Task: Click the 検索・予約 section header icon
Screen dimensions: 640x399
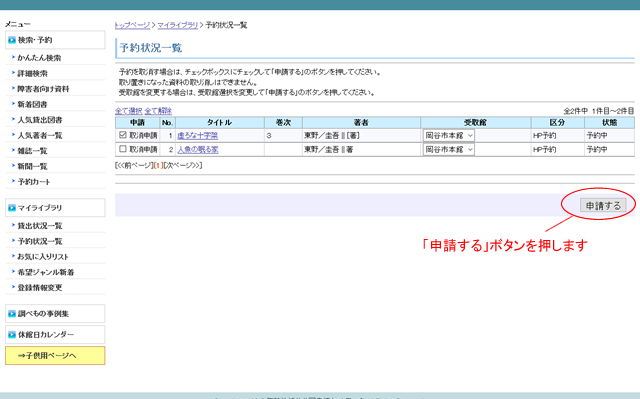Action: pos(12,40)
